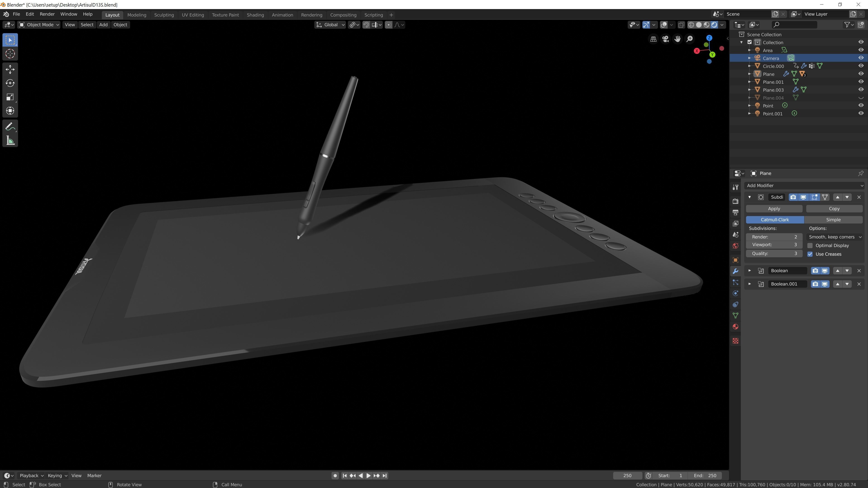The height and width of the screenshot is (488, 868).
Task: Pick the Measure tool
Action: tap(10, 140)
